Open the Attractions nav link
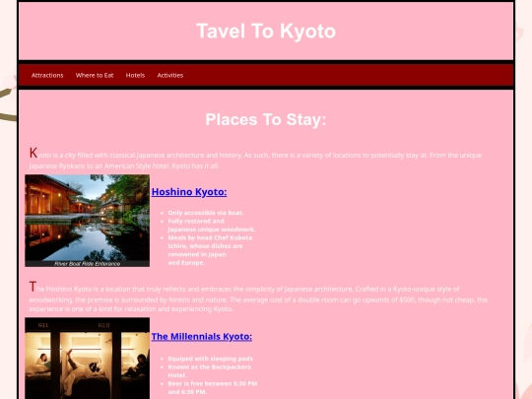The image size is (532, 399). pos(47,75)
